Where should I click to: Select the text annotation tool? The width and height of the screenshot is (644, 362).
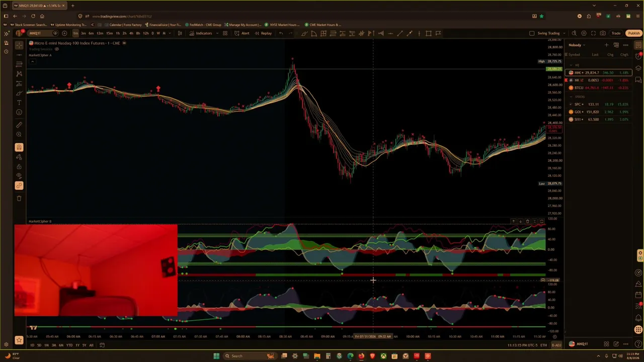click(x=19, y=103)
